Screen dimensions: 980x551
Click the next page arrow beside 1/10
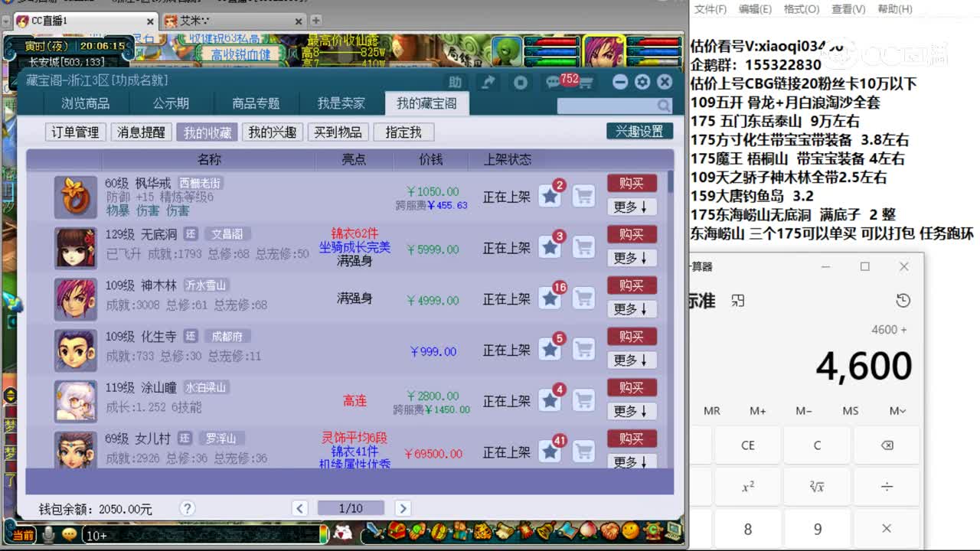click(403, 507)
